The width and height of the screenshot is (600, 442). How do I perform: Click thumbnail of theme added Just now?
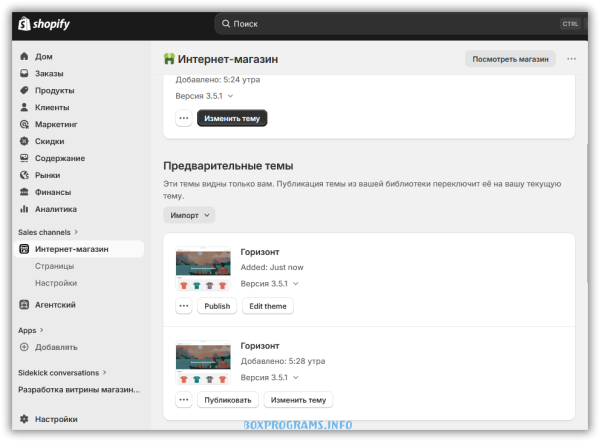tap(203, 269)
